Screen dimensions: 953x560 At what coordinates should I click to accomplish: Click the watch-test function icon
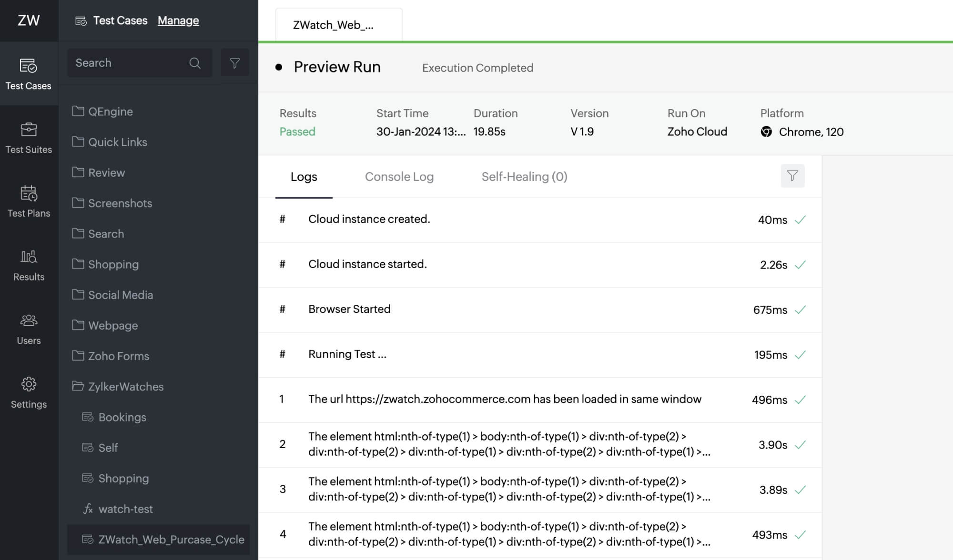(88, 509)
